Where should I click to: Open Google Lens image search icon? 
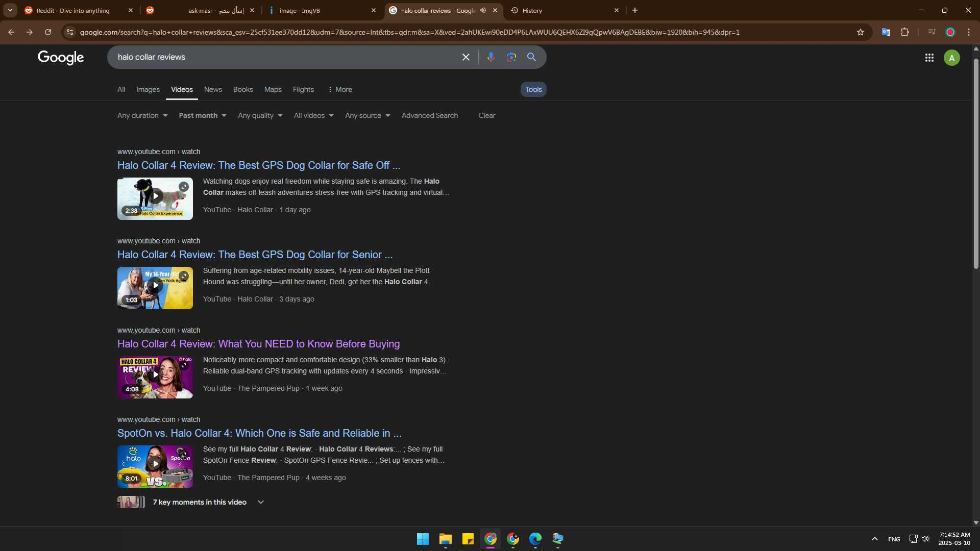[x=511, y=57]
